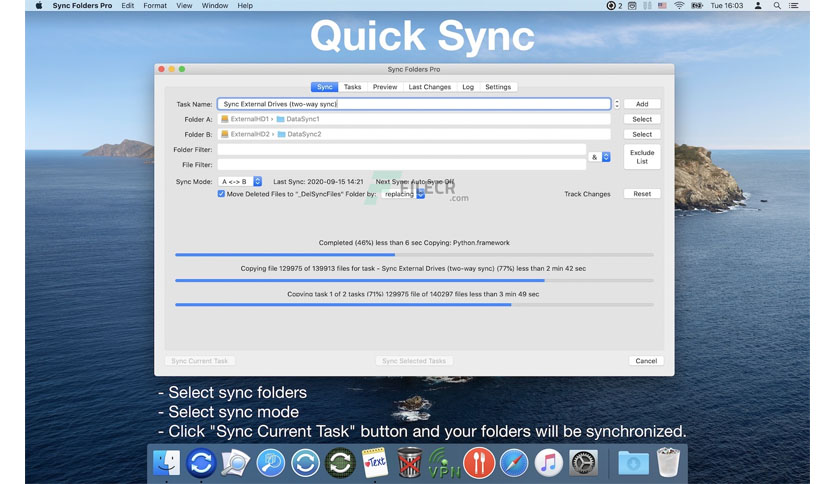The image size is (836, 484).
Task: Click the Task Name stepper arrows
Action: click(617, 104)
